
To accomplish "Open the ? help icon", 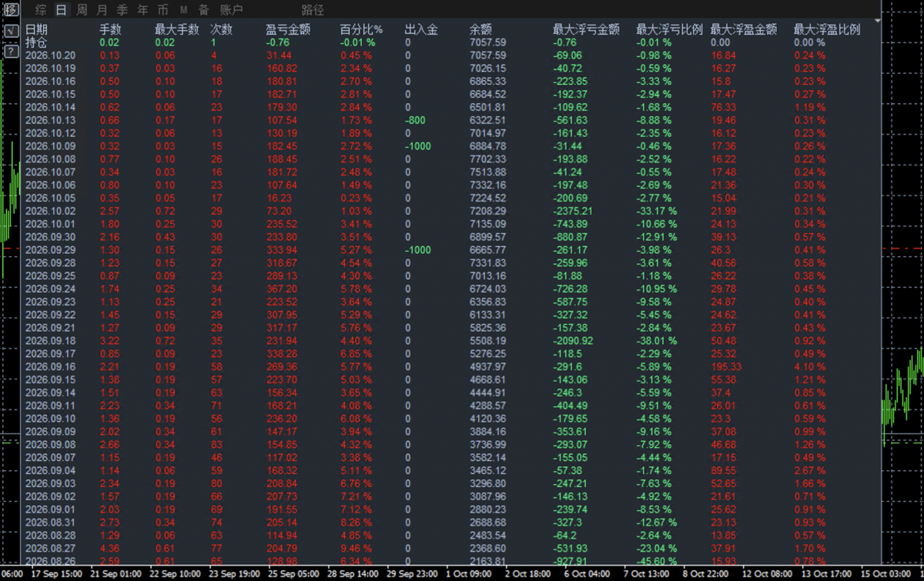I will (x=11, y=52).
